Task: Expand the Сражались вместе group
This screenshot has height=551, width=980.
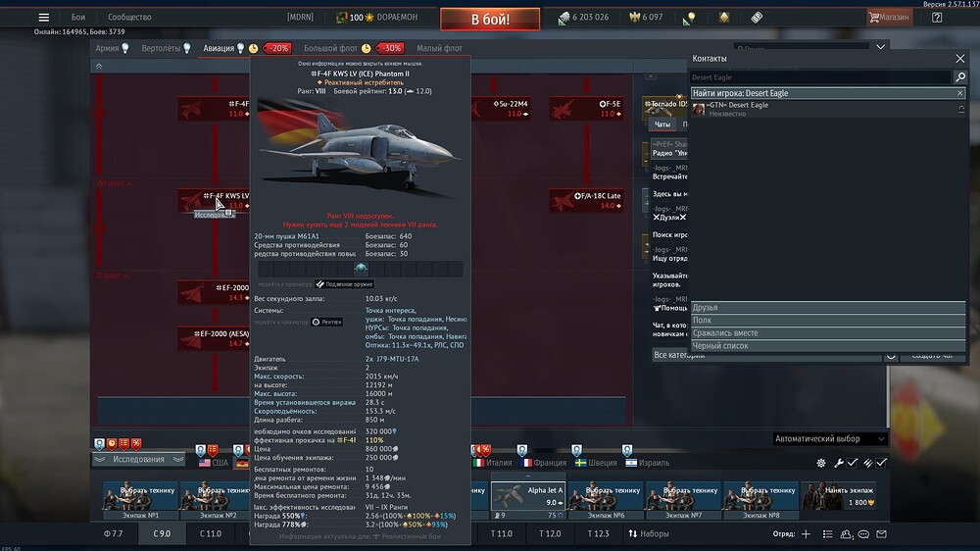Action: (x=828, y=332)
